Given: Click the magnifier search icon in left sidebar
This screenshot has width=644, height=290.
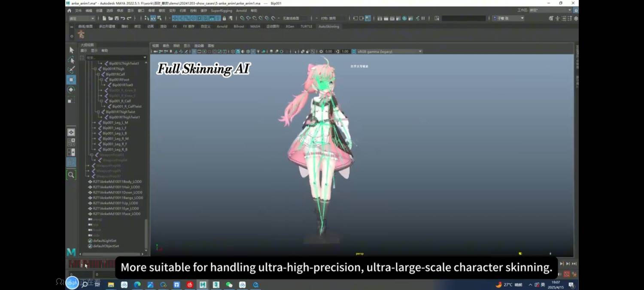Looking at the screenshot, I should pyautogui.click(x=71, y=175).
